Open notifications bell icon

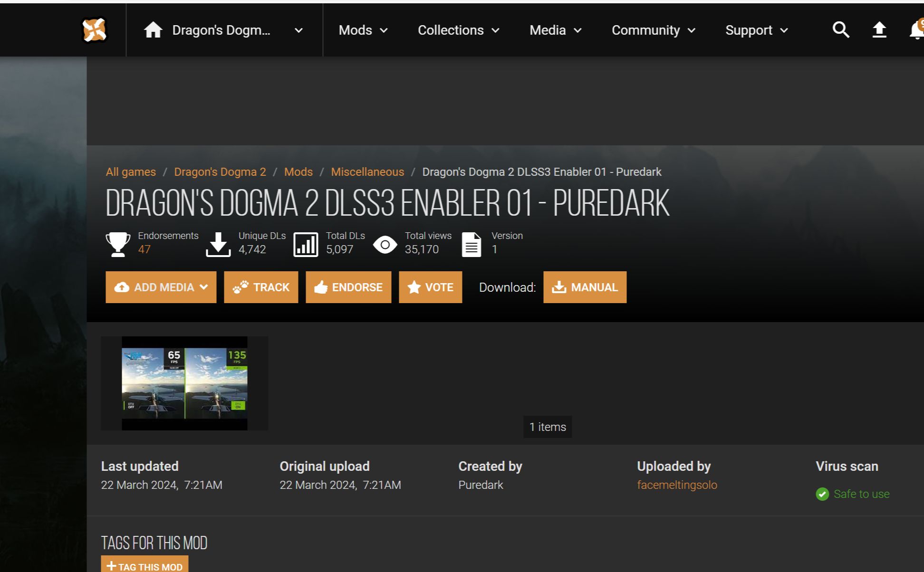916,31
